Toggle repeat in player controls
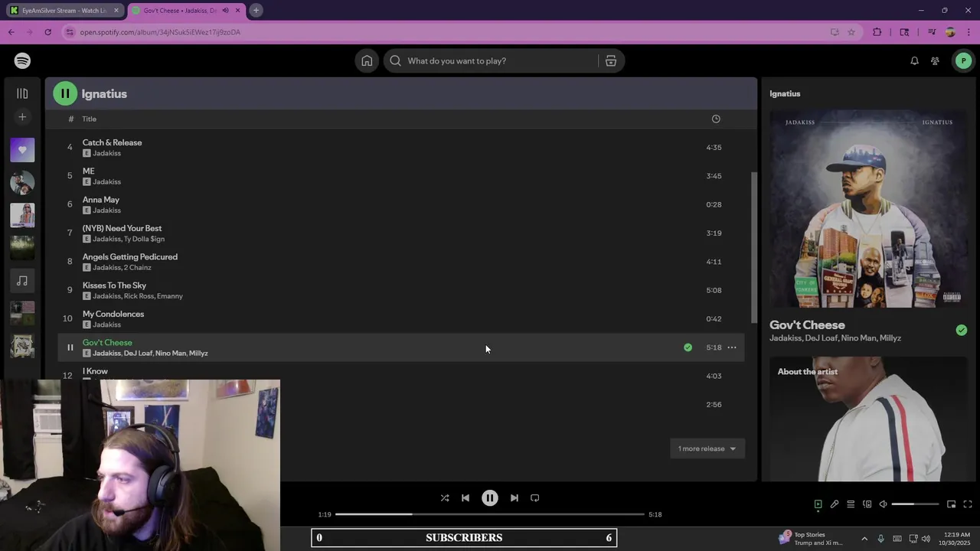This screenshot has height=551, width=980. pos(535,497)
